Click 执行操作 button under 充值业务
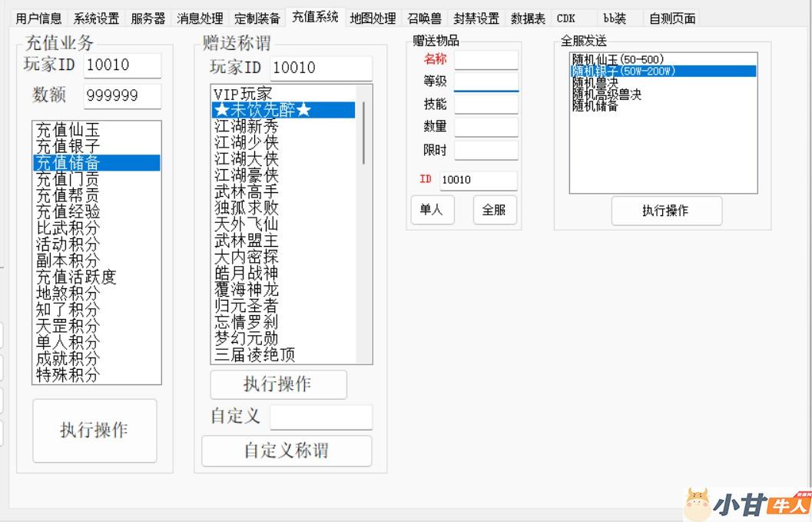 [x=94, y=431]
